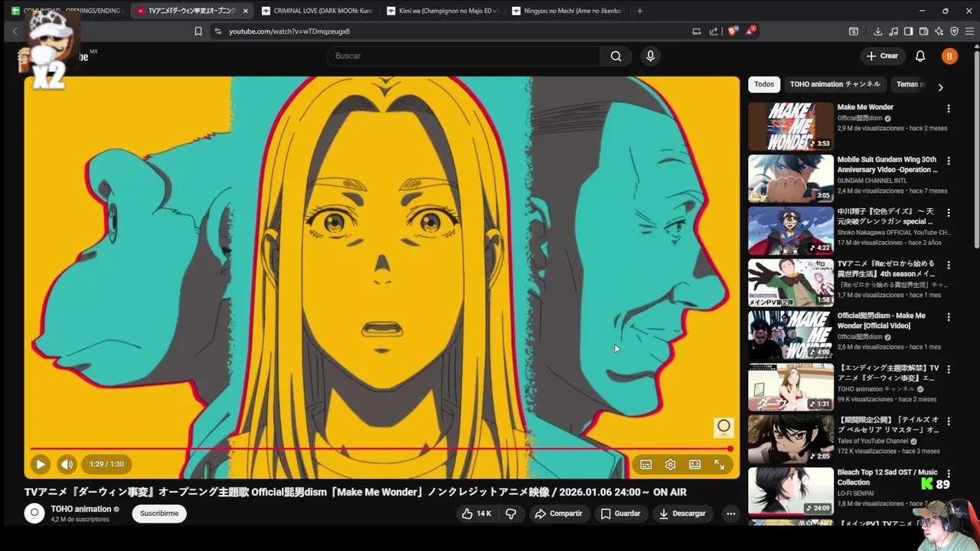Open options for Make Me Wonder Official Video
This screenshot has height=551, width=980.
point(949,317)
